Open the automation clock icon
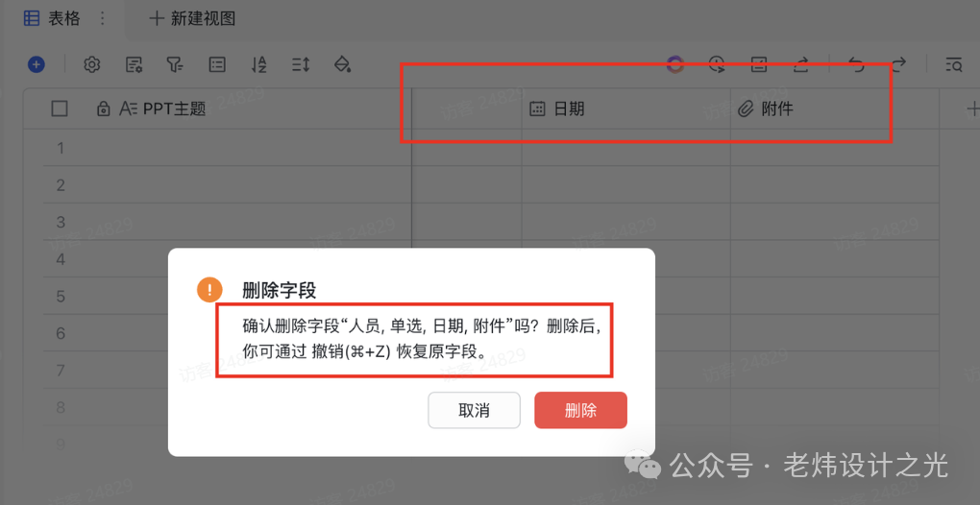The width and height of the screenshot is (980, 505). point(717,64)
